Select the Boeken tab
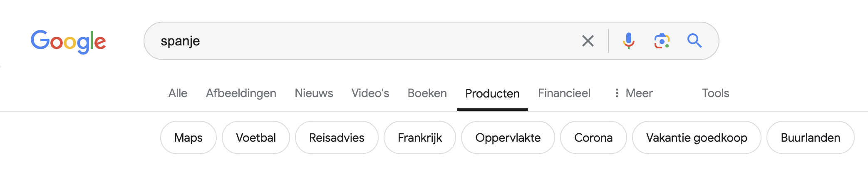Image resolution: width=868 pixels, height=175 pixels. click(427, 93)
